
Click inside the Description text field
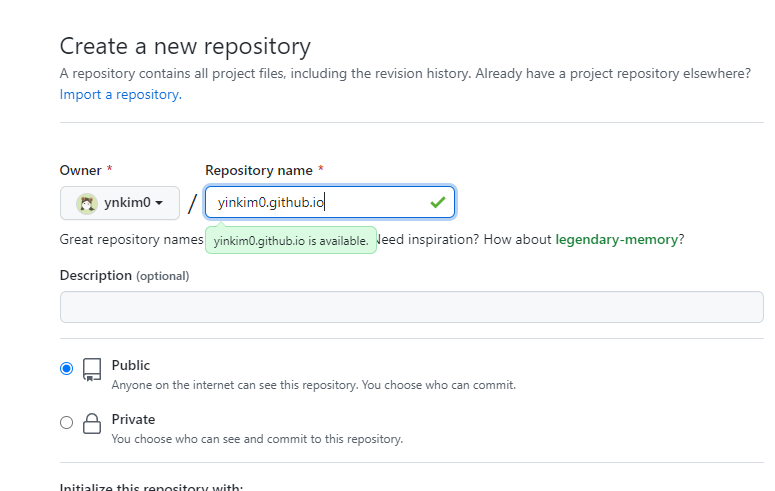[x=412, y=307]
